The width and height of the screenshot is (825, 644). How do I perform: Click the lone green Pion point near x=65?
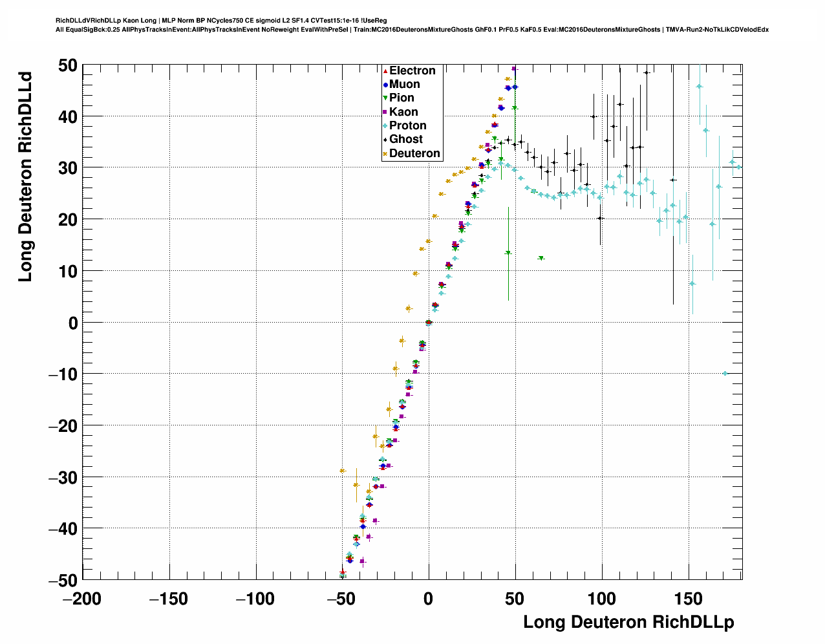pyautogui.click(x=541, y=258)
